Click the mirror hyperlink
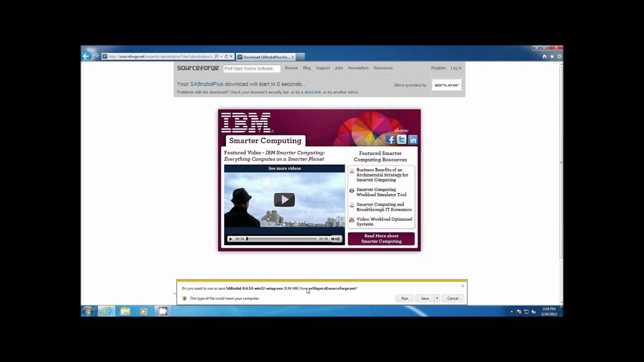Viewport: 644px width, 362px height. [x=353, y=93]
